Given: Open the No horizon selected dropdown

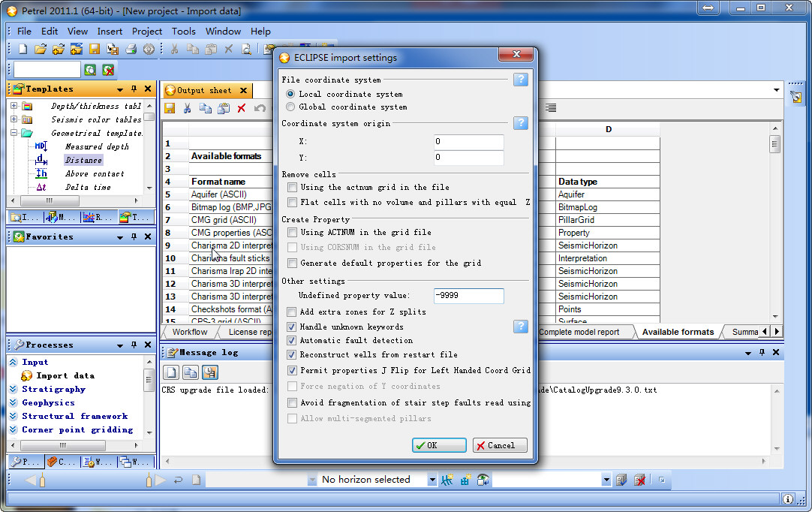Looking at the screenshot, I should pos(432,480).
